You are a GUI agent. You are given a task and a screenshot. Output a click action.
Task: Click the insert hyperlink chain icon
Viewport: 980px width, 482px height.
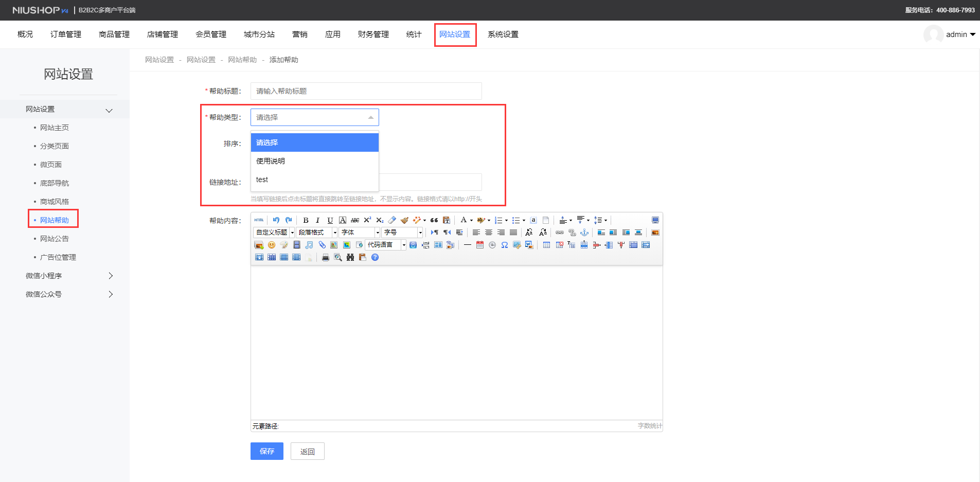point(560,233)
